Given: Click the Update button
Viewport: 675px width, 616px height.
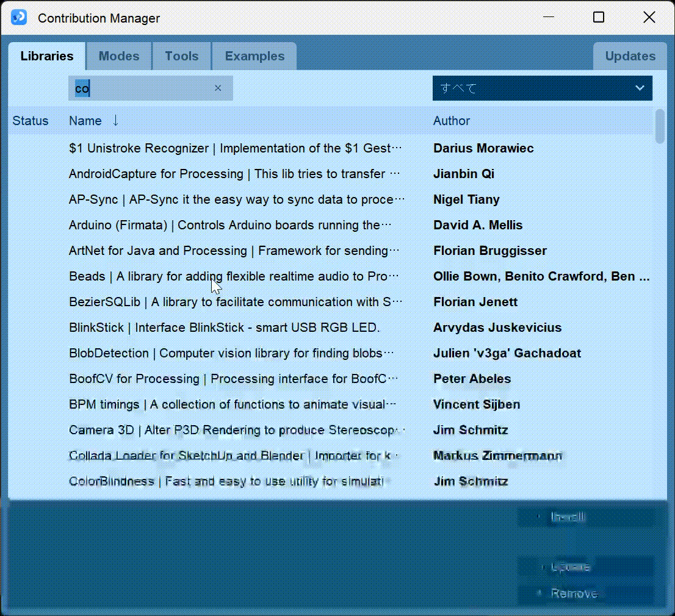Looking at the screenshot, I should (x=586, y=567).
